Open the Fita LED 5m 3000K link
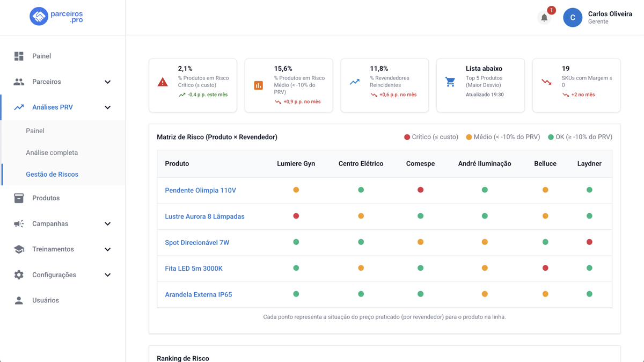 pos(194,269)
